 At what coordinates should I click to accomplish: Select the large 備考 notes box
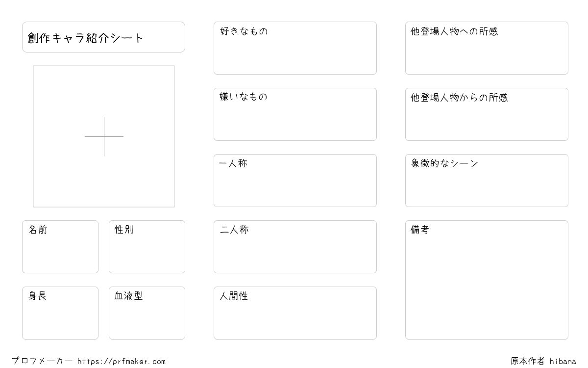[x=487, y=280]
